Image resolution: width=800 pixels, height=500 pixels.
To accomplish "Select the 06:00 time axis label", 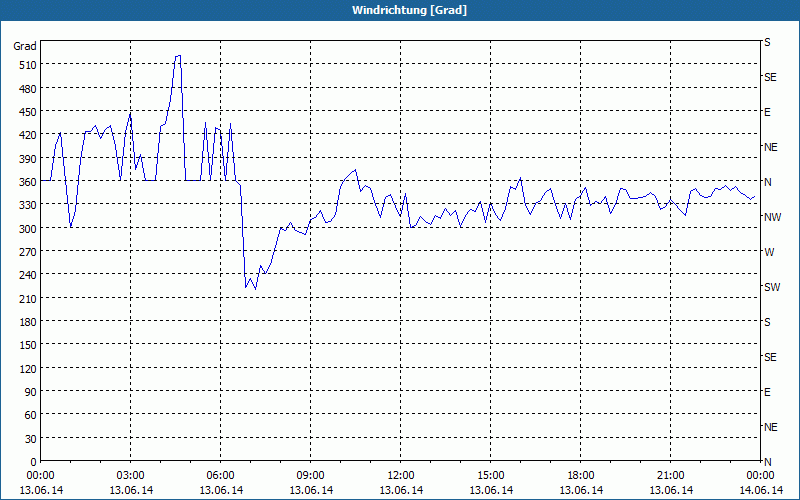I will coord(220,476).
